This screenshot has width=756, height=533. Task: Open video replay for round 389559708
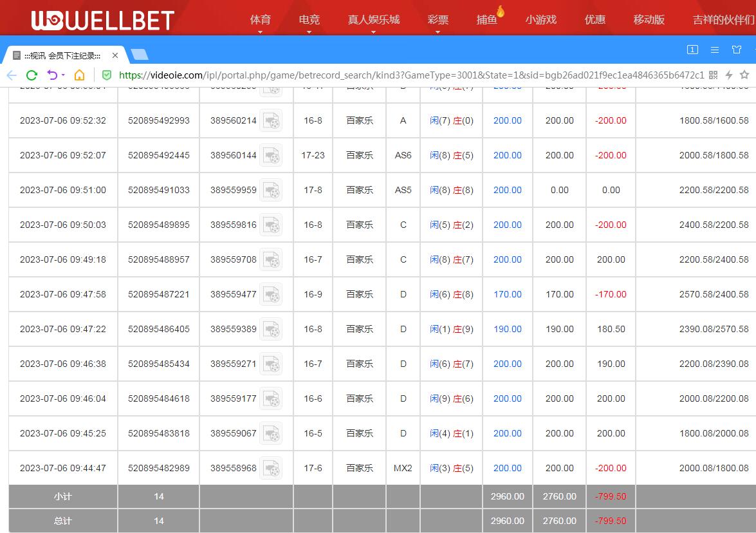271,259
